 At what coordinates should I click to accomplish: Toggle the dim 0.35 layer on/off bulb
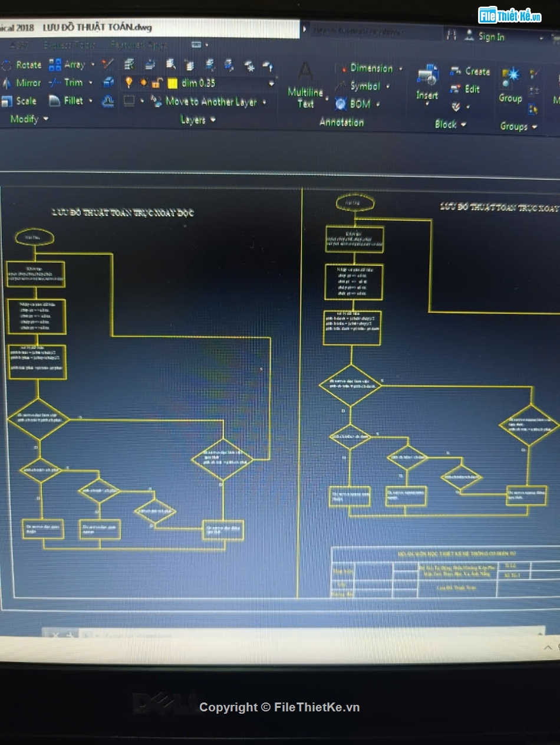click(x=129, y=83)
